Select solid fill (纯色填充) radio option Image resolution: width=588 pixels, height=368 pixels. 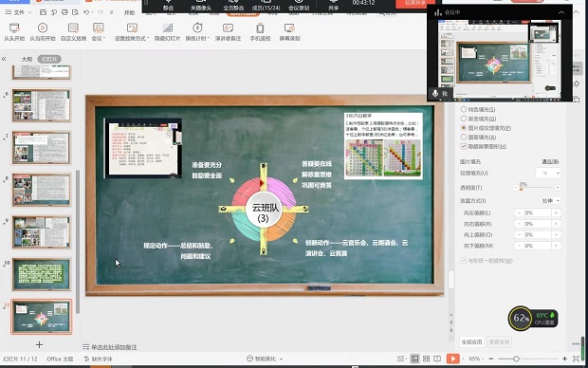[x=464, y=109]
